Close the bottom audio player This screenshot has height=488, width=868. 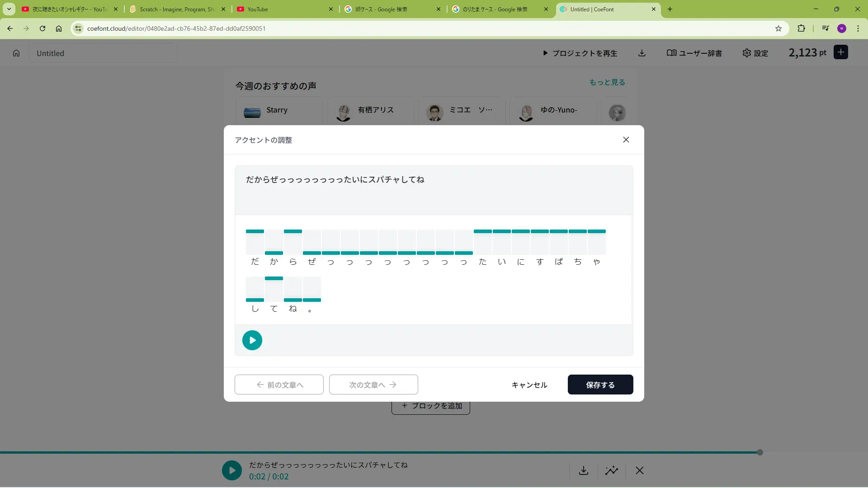point(639,470)
